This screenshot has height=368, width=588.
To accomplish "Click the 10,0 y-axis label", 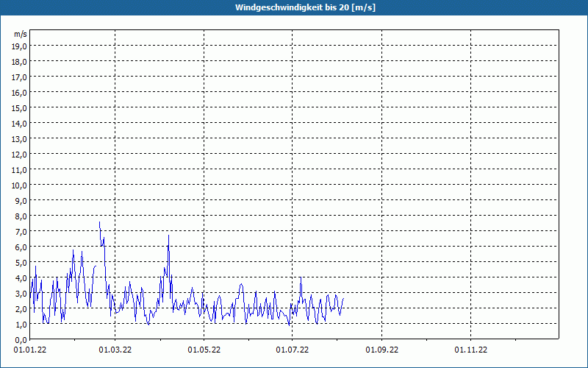I will tap(19, 185).
